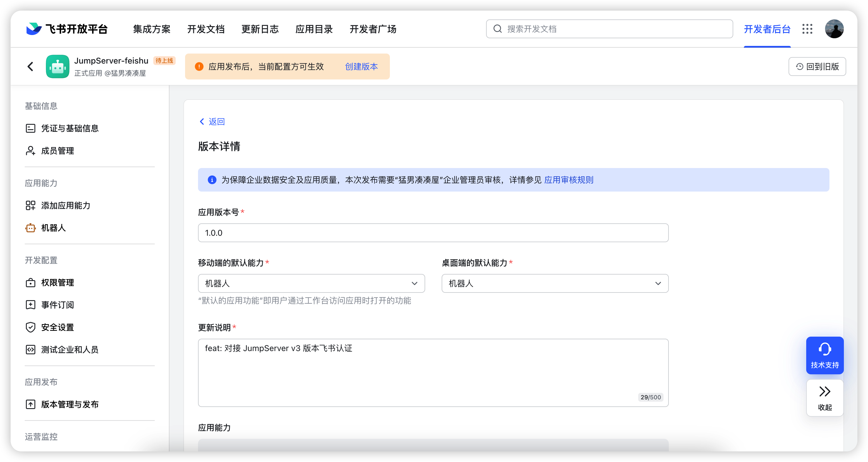Collapse the floating panel with 收起
The image size is (868, 462).
coord(824,398)
